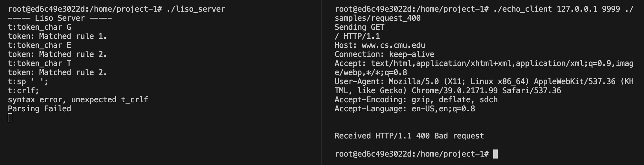This screenshot has width=644, height=165.
Task: Click "token: Matched rule 1." line
Action: (x=57, y=36)
